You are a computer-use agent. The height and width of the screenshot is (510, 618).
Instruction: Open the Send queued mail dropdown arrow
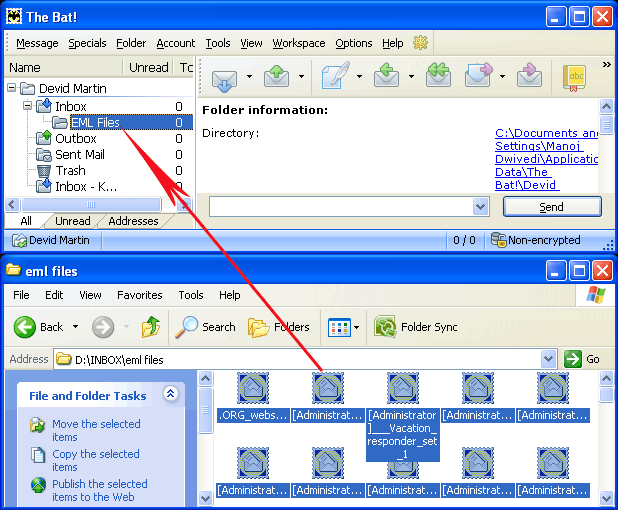pyautogui.click(x=301, y=76)
